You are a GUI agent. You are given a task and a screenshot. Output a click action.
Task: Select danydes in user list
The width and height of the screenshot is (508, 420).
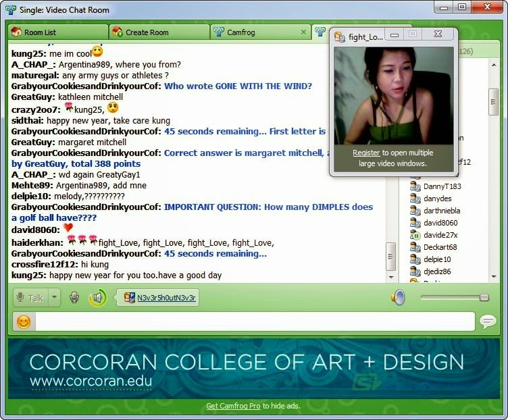pyautogui.click(x=437, y=199)
